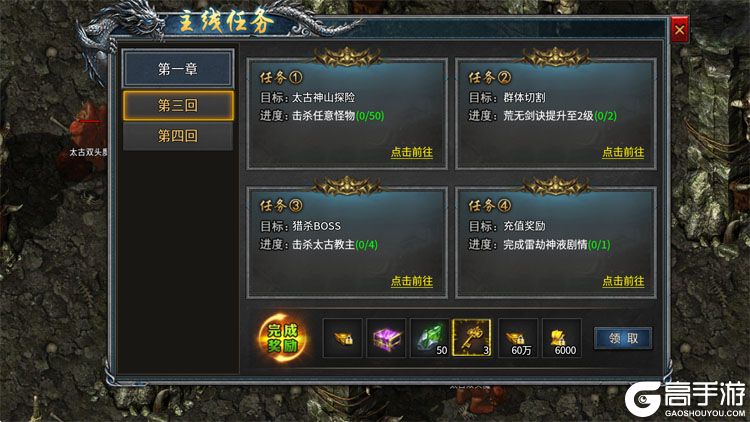The width and height of the screenshot is (750, 422).
Task: Click the 6000 gold ingot reward icon
Action: coord(562,338)
